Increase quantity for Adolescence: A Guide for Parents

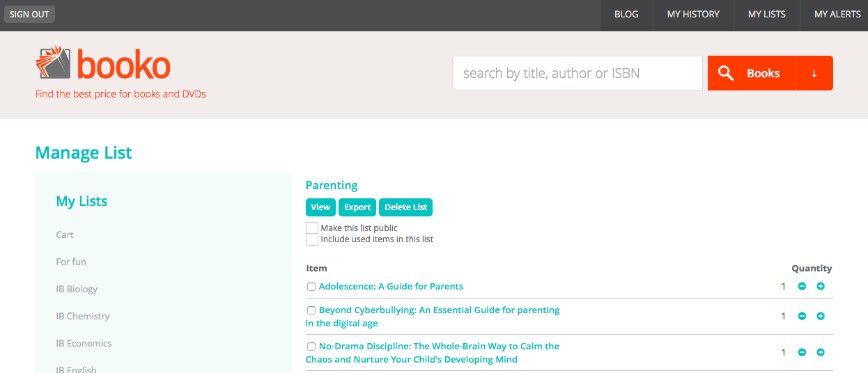coord(821,287)
